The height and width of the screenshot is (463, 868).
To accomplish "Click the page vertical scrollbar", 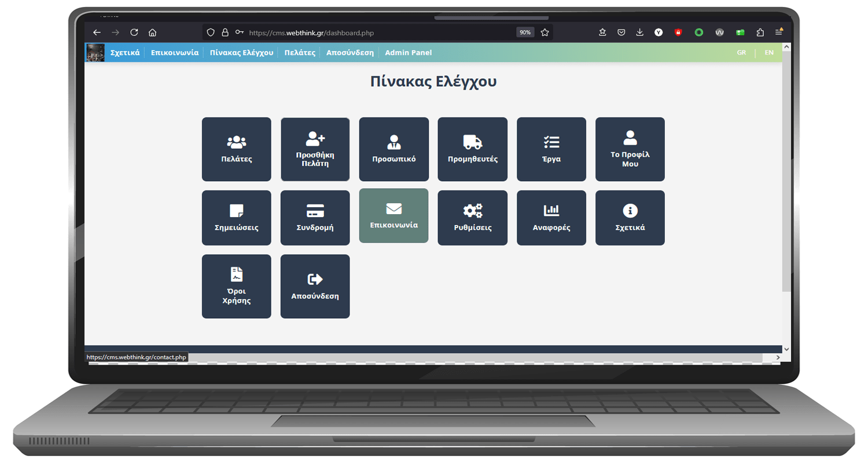I will point(786,174).
